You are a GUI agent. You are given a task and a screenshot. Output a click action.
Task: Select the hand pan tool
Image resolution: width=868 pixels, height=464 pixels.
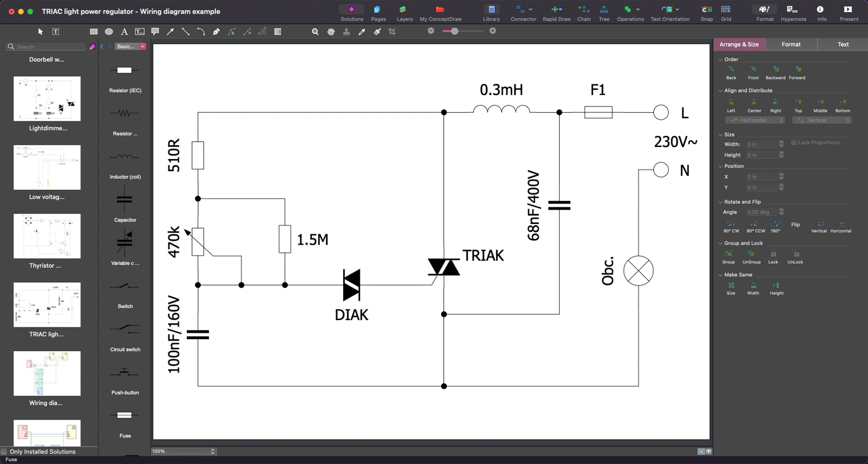pyautogui.click(x=331, y=32)
